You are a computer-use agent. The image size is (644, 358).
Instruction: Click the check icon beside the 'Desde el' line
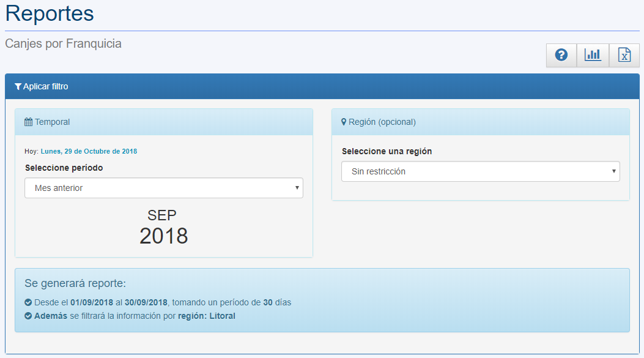point(28,302)
